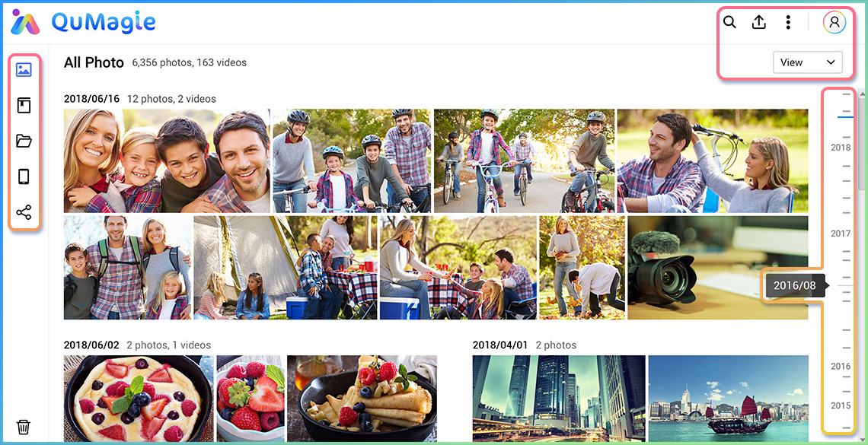The image size is (868, 445).
Task: Open the Shared items icon
Action: tap(24, 212)
